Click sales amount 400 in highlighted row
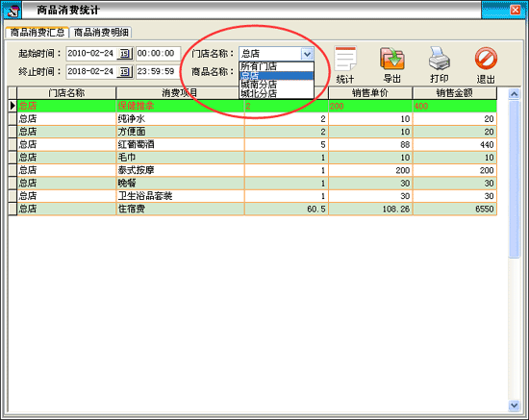 [x=454, y=106]
